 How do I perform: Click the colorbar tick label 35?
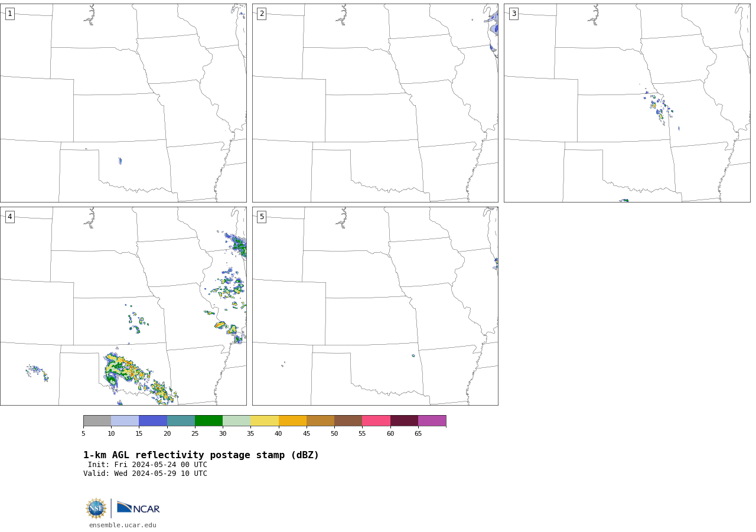coord(250,434)
